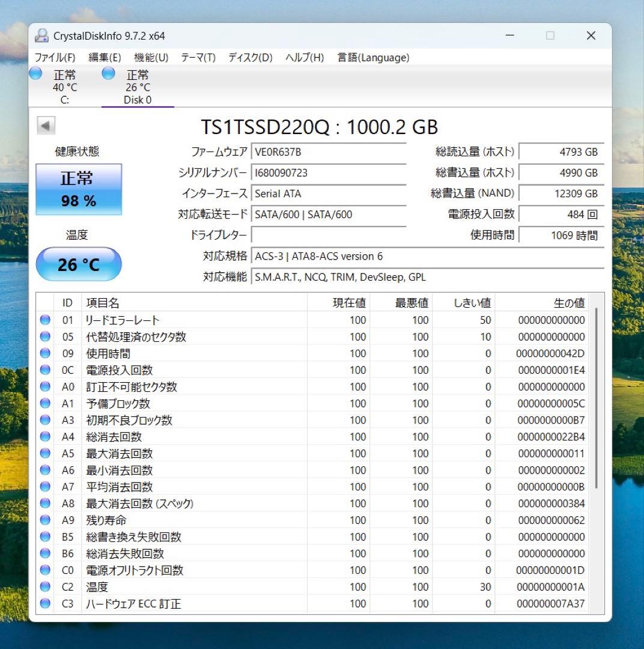Click status dot of A6 最小消去回数 row
The image size is (644, 649).
[45, 470]
